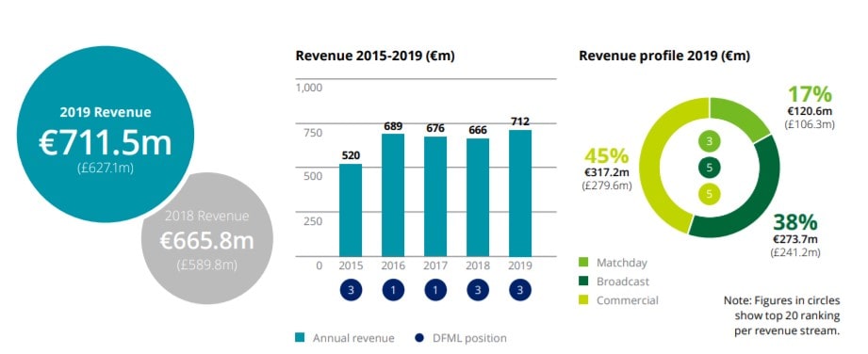Click the Commercial ranking circle in donut

point(709,193)
